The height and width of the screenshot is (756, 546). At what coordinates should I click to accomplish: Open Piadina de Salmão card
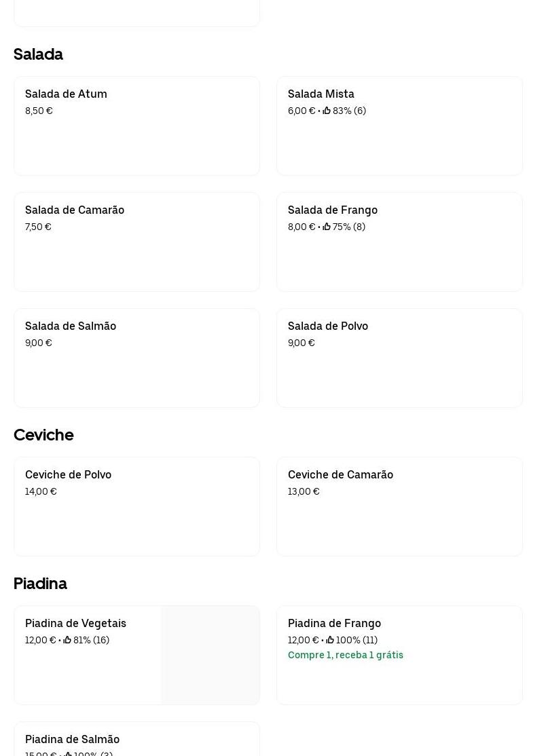pos(136,740)
